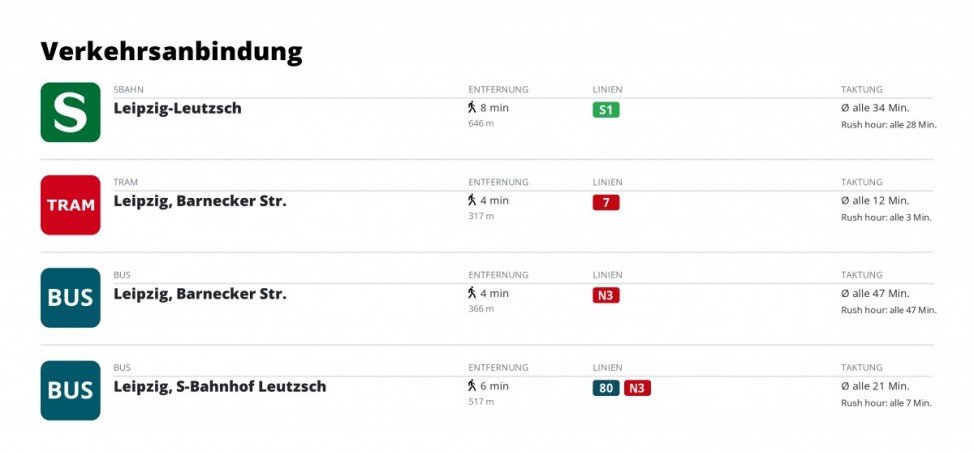Image resolution: width=974 pixels, height=452 pixels.
Task: Click the Ø alle 21 Min. frequency text
Action: click(x=875, y=386)
